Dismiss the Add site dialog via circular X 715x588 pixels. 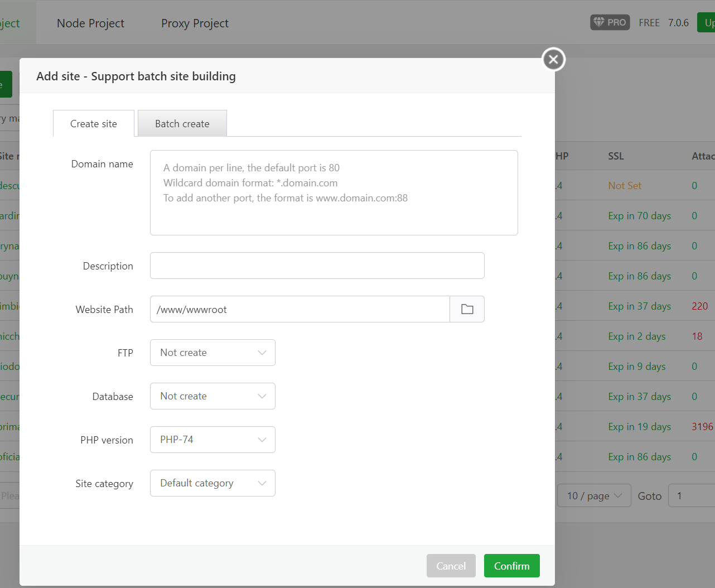click(x=553, y=59)
